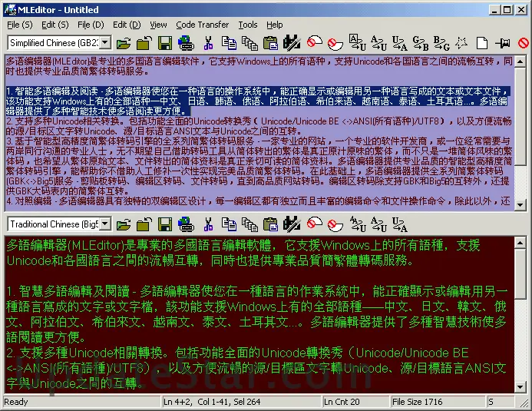Save the source text with the upper floppy disk icon
This screenshot has height=411, width=532.
pos(165,43)
